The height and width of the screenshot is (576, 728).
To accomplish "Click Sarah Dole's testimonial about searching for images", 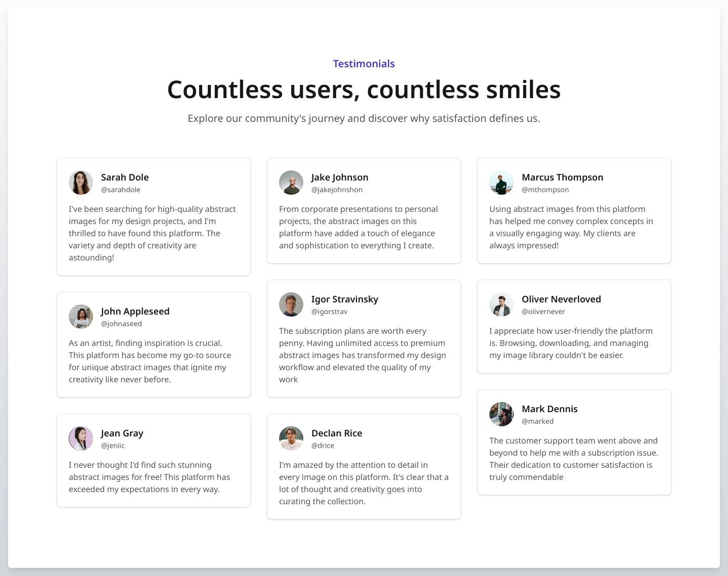I will point(153,233).
